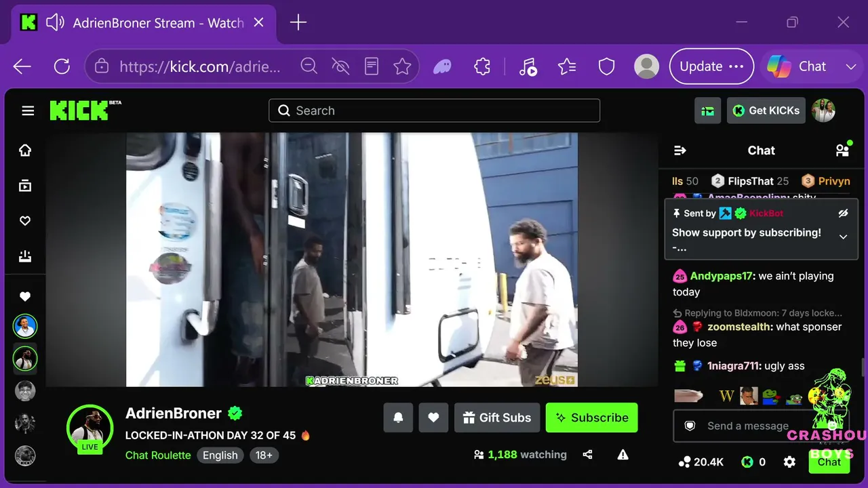Toggle following with the heart button
Image resolution: width=868 pixels, height=488 pixels.
pos(433,418)
